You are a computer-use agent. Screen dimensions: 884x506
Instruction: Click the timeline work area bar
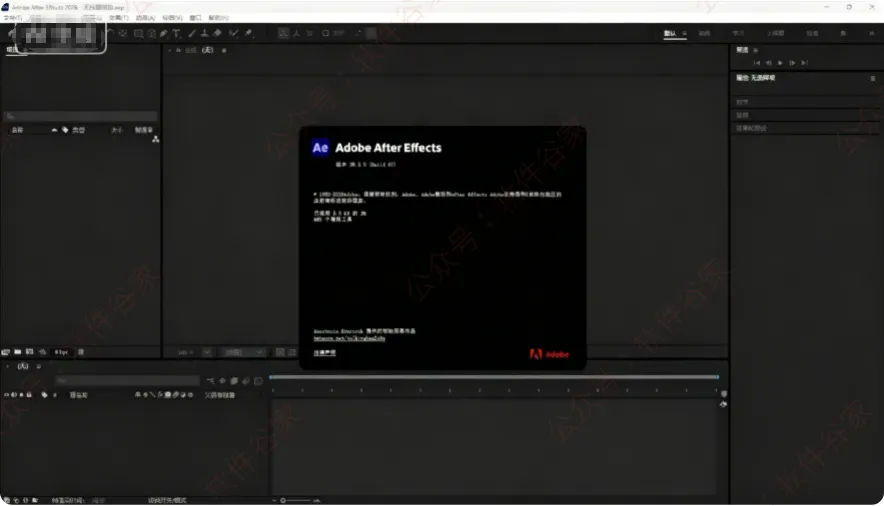pos(494,377)
